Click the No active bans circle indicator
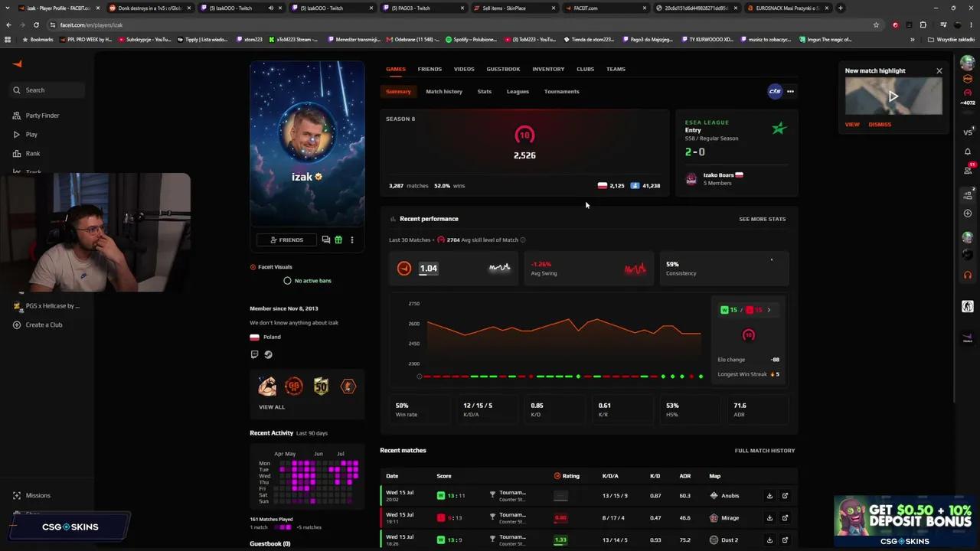This screenshot has height=551, width=980. click(x=288, y=281)
